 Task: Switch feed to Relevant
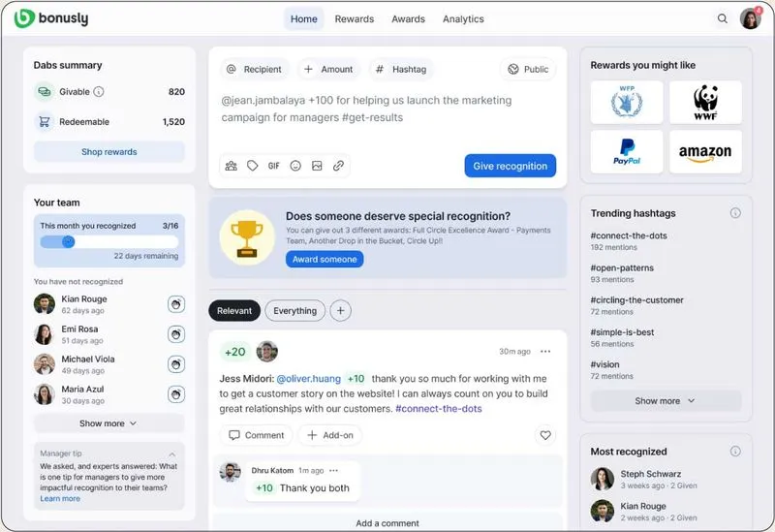[234, 310]
